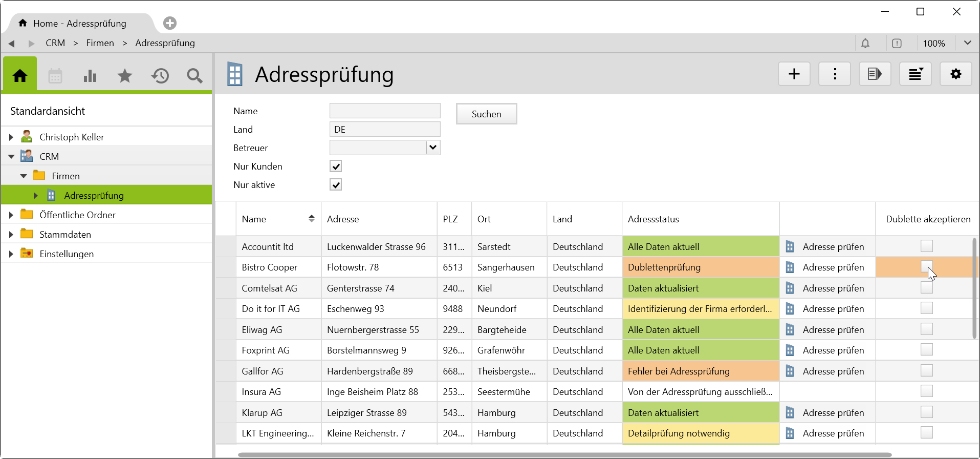Expand the Stammdaten folder
The image size is (980, 459).
(11, 235)
